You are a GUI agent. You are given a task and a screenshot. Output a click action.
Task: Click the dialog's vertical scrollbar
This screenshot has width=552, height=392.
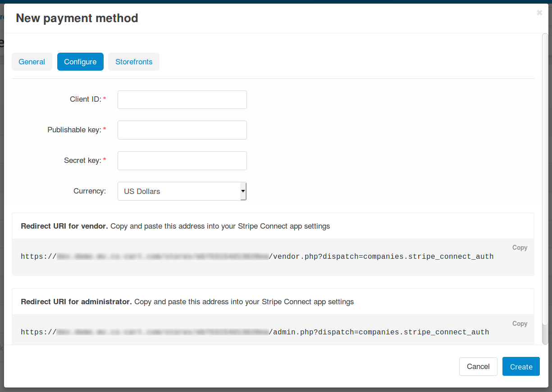click(545, 189)
